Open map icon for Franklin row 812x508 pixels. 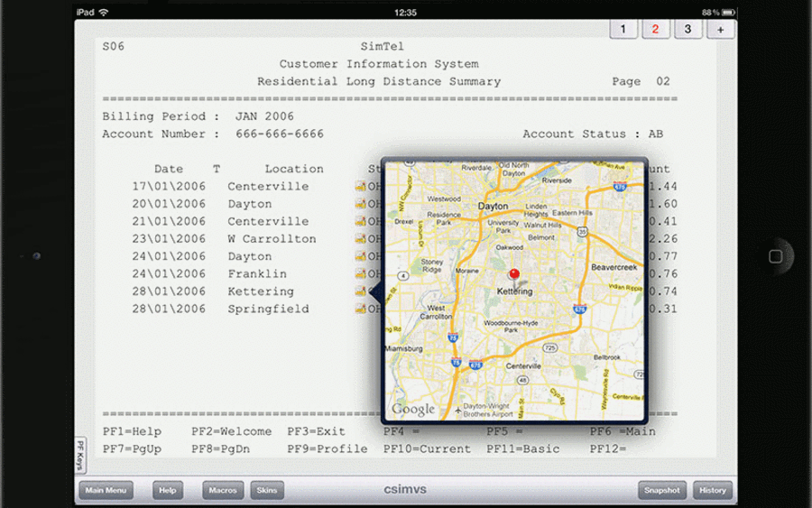(x=360, y=273)
